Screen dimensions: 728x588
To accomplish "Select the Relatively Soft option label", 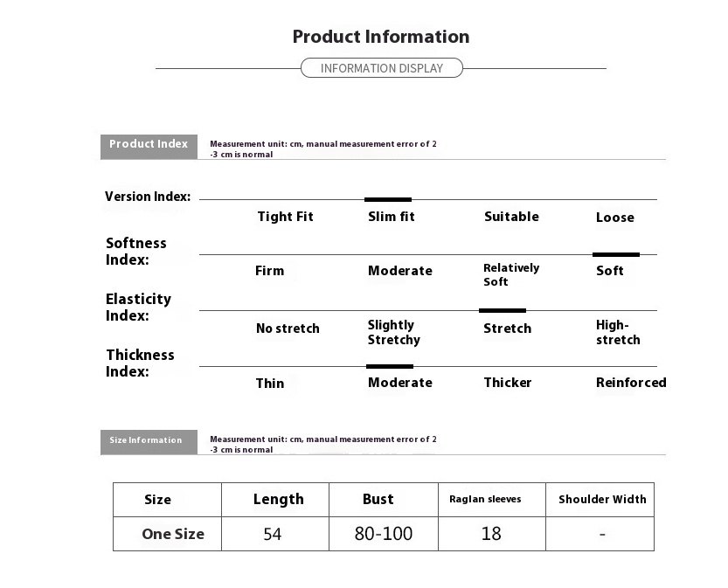I will (x=511, y=274).
